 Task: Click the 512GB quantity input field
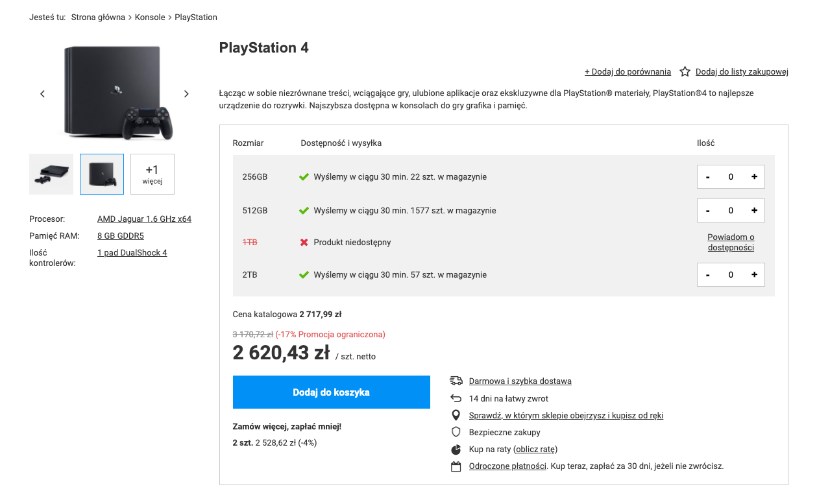731,210
